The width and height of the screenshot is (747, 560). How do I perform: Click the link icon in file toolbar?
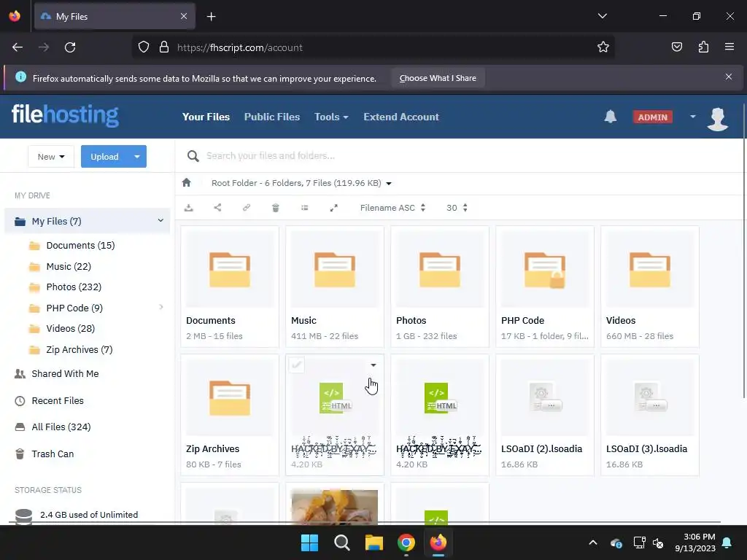(247, 208)
